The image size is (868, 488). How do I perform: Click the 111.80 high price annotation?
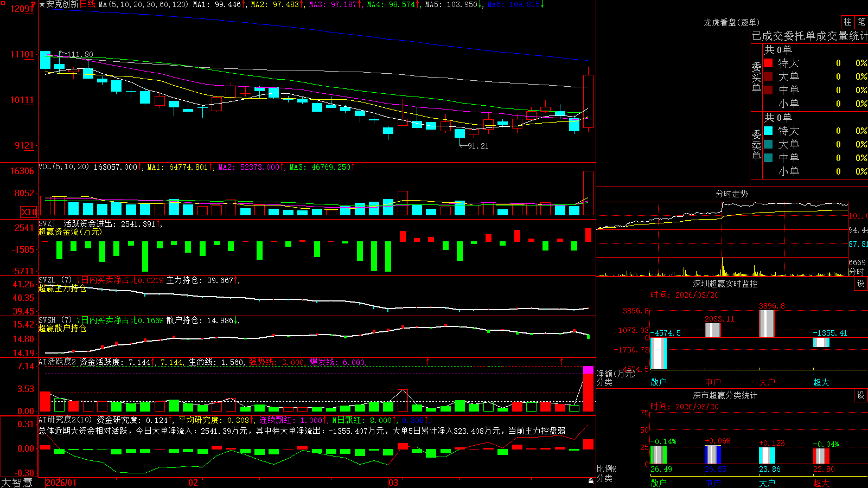(x=80, y=54)
